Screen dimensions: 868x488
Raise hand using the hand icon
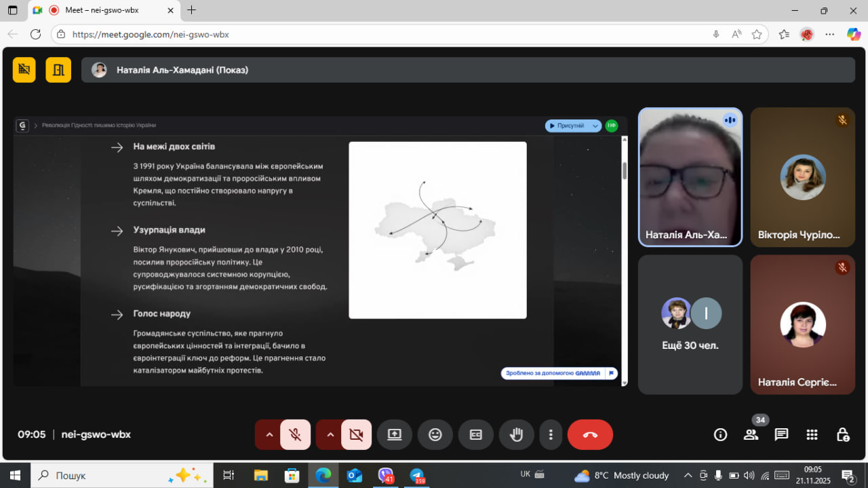[x=516, y=434]
